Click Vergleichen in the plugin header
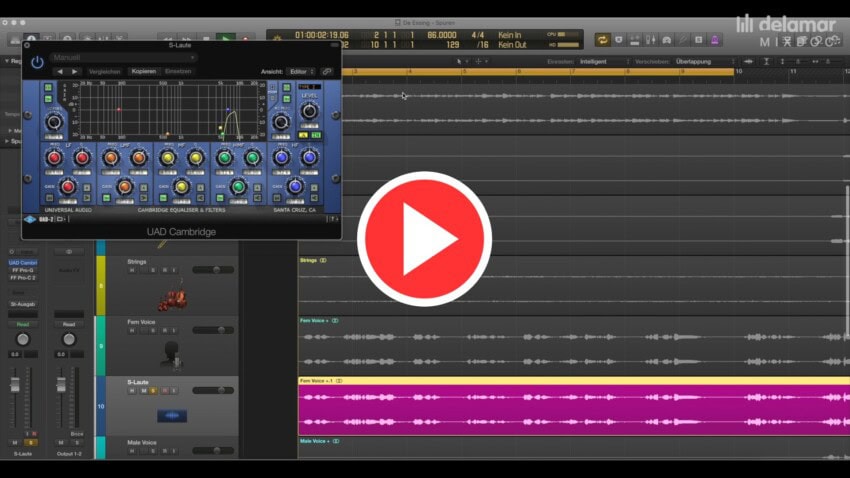The width and height of the screenshot is (850, 478). point(104,72)
